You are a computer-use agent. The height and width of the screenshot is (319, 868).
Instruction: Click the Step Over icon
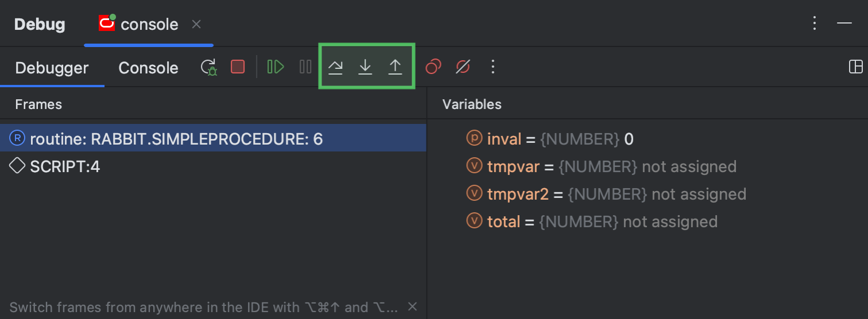(335, 67)
